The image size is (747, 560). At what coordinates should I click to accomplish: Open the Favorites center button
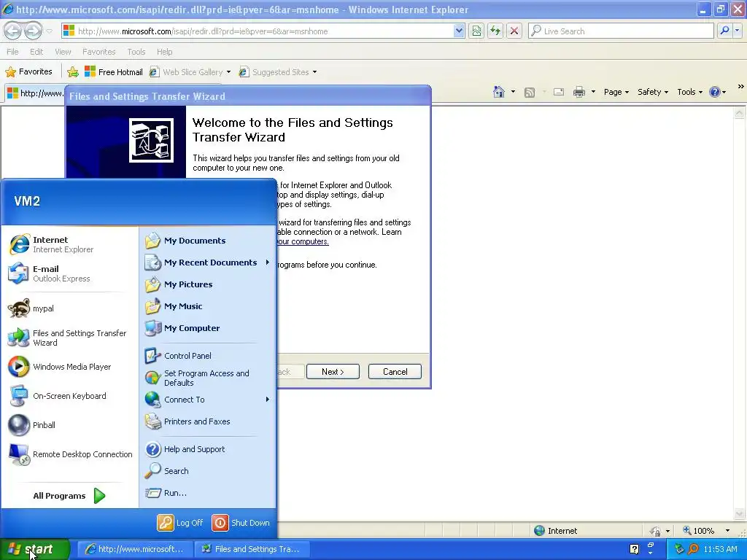click(28, 72)
